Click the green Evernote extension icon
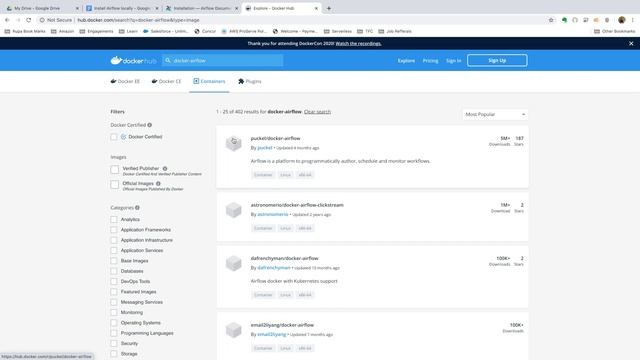This screenshot has height=360, width=640. (564, 20)
